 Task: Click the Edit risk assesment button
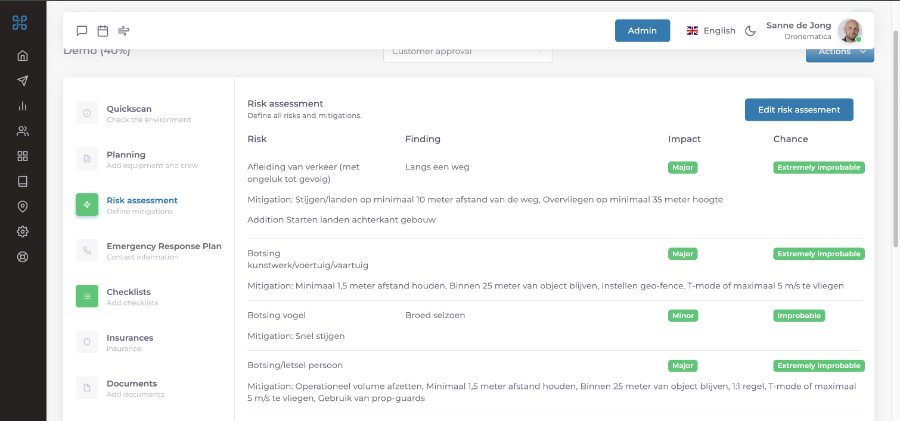tap(799, 110)
